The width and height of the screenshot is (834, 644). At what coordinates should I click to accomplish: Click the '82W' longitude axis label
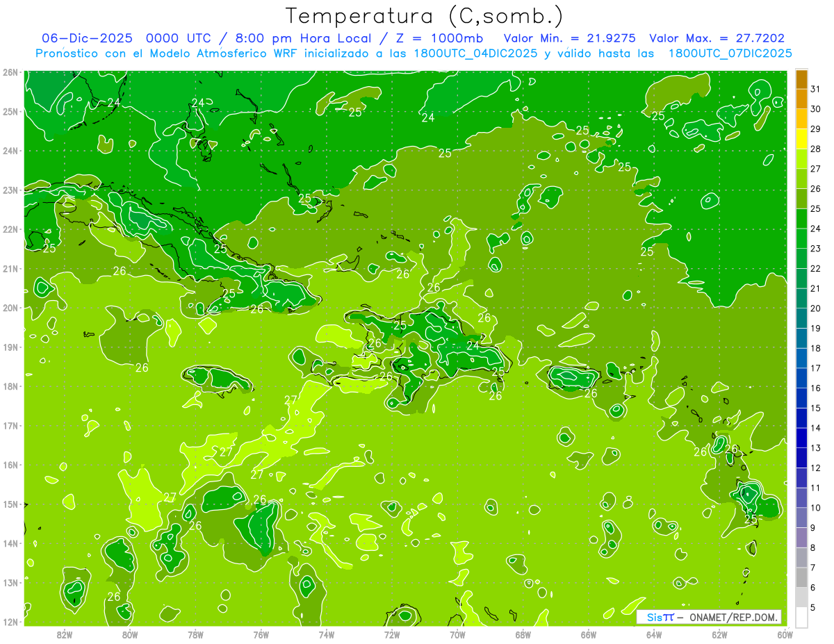pos(65,634)
